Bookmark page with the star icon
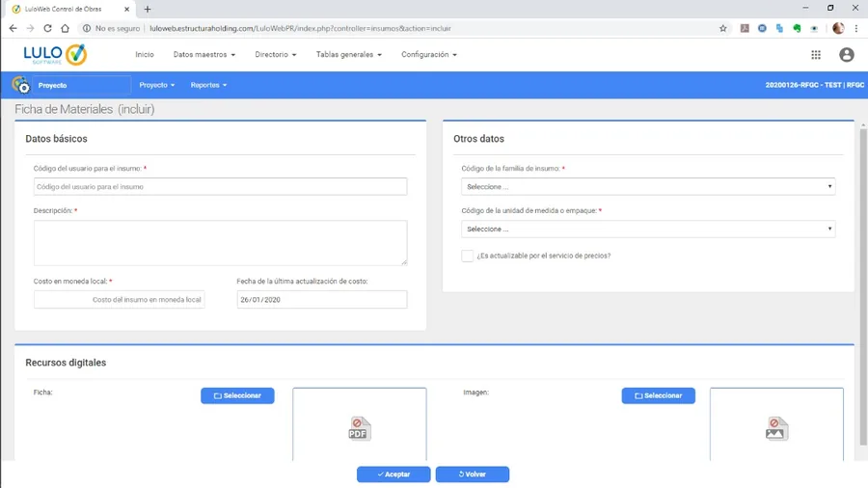Screen dimensions: 868x488 [x=723, y=28]
